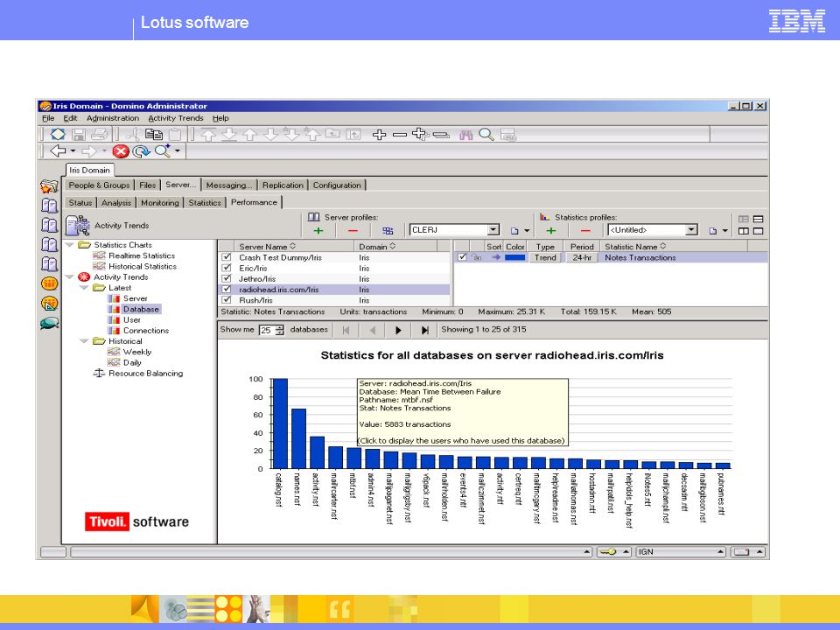Select Realtime Statistics in tree
The height and width of the screenshot is (630, 840).
tap(142, 255)
